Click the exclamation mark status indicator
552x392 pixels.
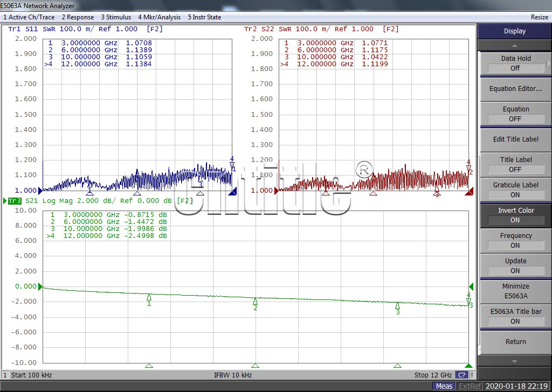[x=472, y=375]
